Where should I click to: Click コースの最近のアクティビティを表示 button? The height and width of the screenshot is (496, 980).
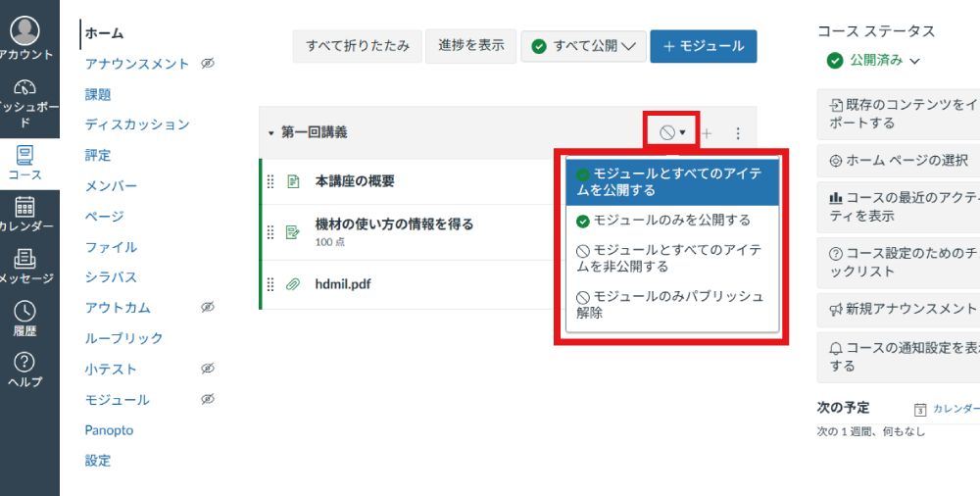coord(899,207)
